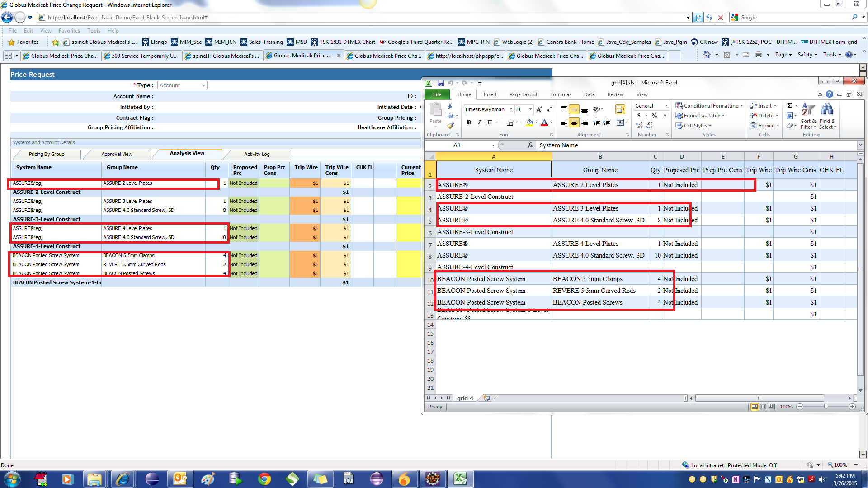Viewport: 868px width, 488px height.
Task: Toggle Middle Align in Excel ribbon
Action: tap(574, 109)
